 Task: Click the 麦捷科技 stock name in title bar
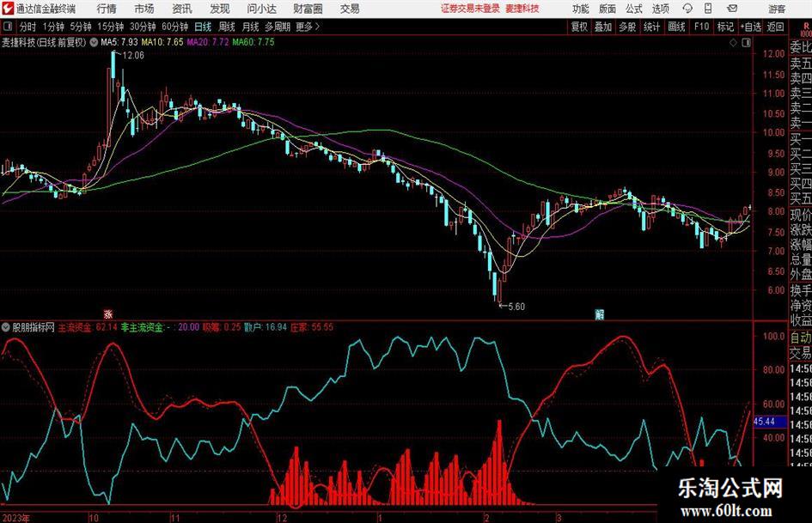pyautogui.click(x=522, y=9)
